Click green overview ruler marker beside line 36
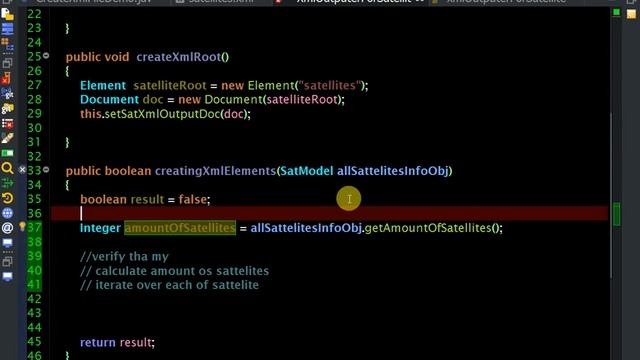 coord(617,214)
